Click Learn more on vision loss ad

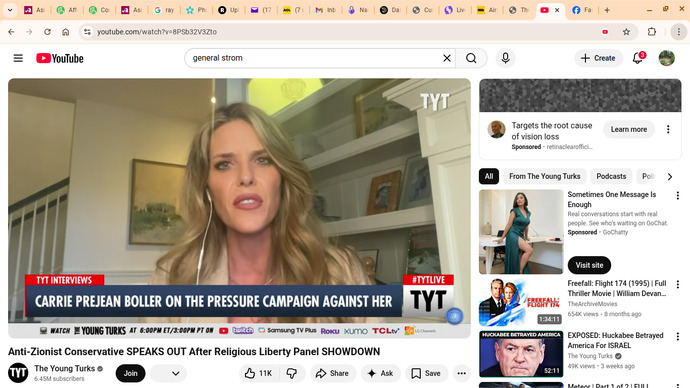(628, 129)
